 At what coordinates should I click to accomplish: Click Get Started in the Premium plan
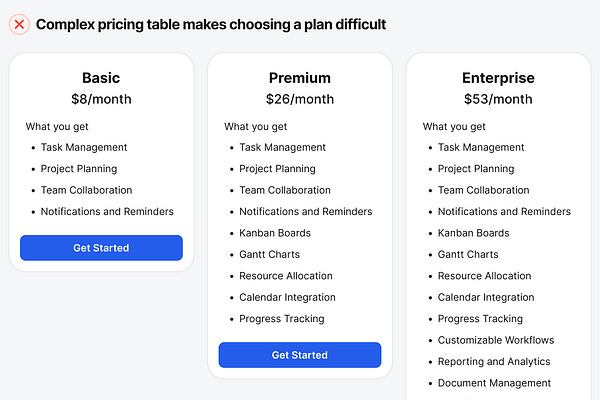coord(300,355)
